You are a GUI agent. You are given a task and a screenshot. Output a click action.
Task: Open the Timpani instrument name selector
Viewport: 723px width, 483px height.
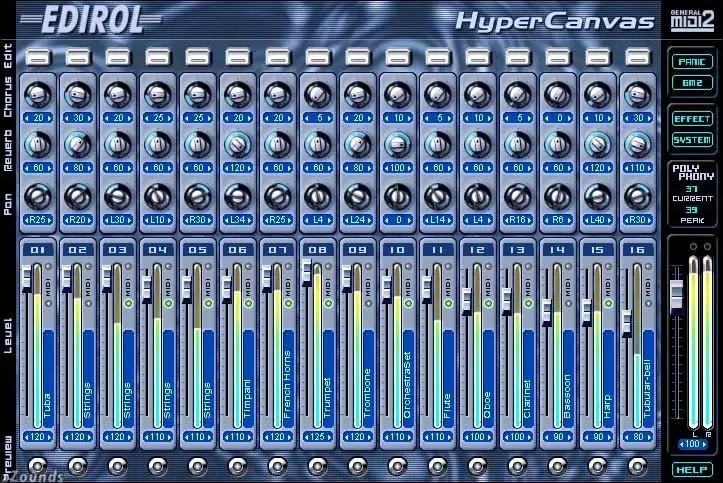pos(248,378)
